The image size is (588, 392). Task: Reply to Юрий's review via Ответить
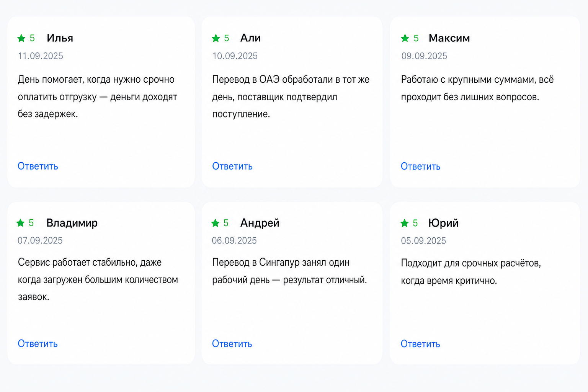[420, 344]
